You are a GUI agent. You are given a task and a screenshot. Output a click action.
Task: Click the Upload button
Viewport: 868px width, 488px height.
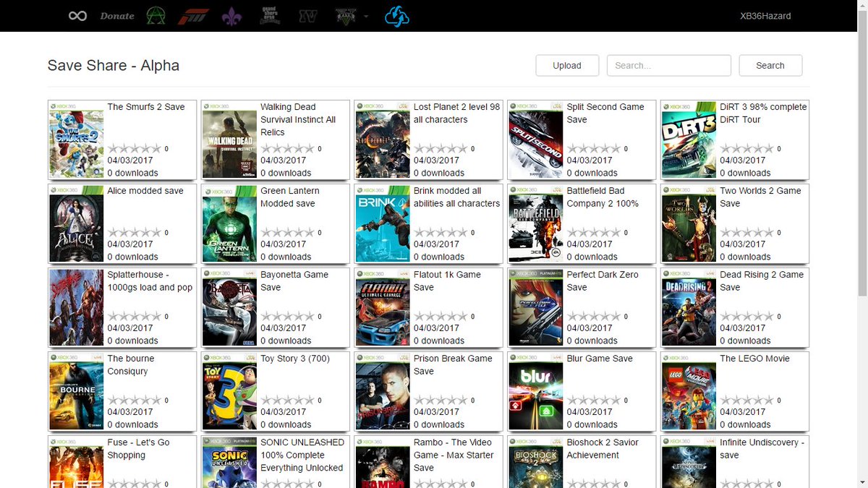click(567, 65)
